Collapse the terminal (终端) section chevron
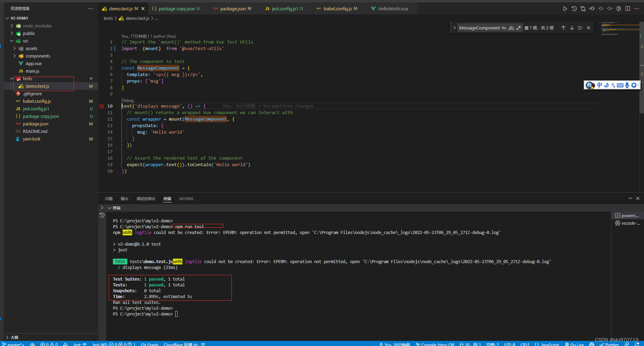 coord(110,208)
